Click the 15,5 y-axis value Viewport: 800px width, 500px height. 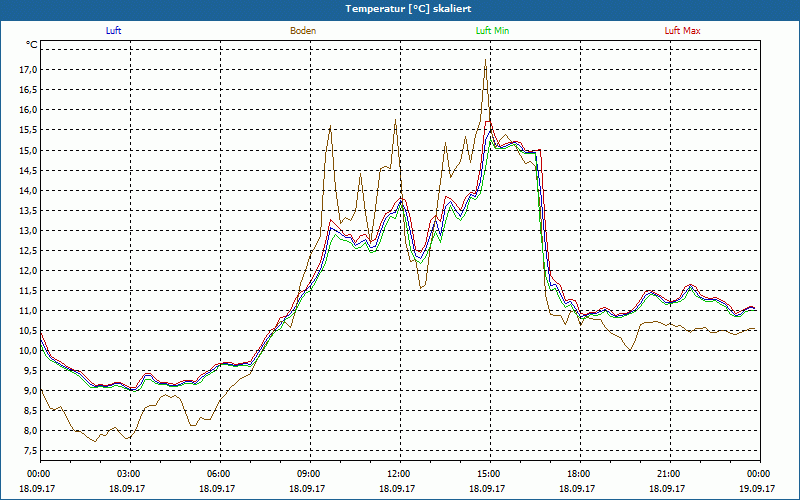28,130
